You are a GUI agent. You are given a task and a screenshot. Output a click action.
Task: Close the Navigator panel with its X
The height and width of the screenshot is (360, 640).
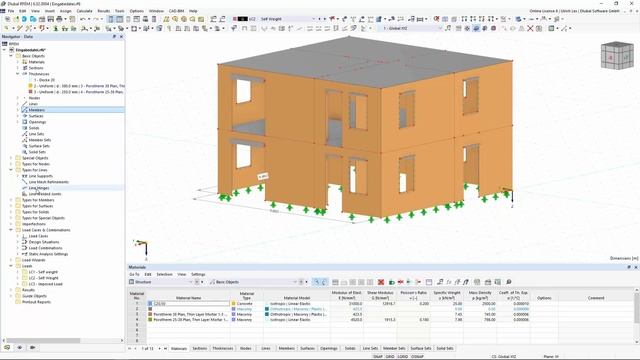tap(121, 37)
